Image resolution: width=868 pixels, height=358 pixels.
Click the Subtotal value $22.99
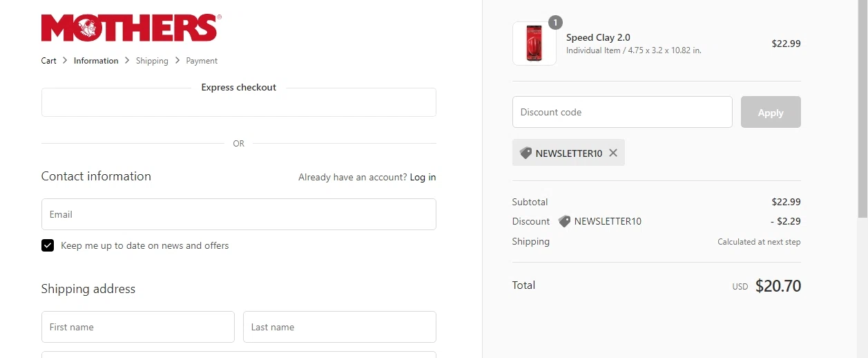point(787,202)
